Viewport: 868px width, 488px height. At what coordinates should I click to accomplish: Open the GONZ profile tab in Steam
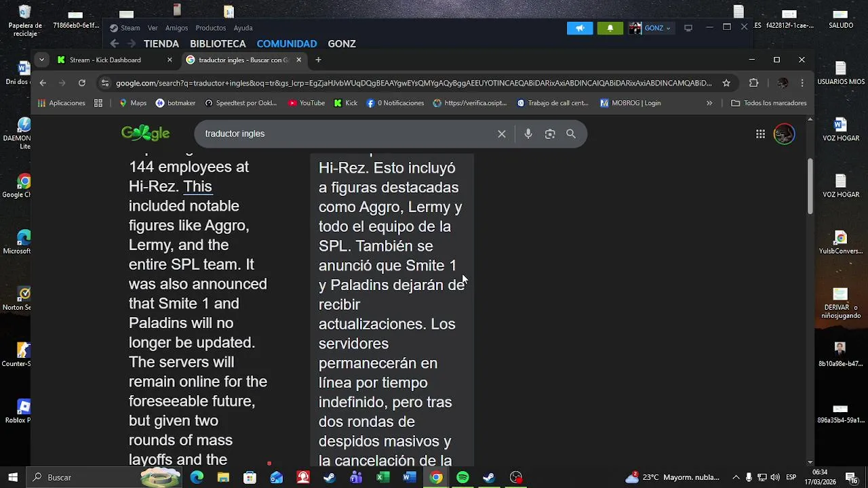click(x=342, y=43)
